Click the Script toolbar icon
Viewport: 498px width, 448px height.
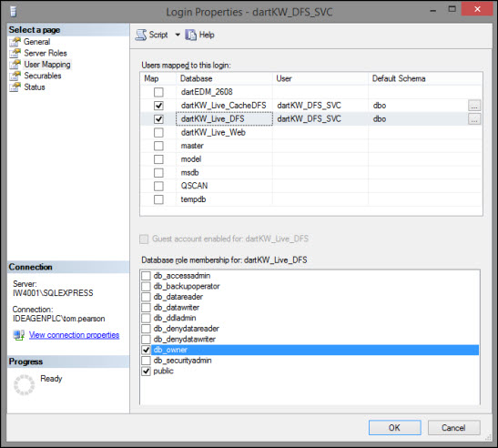coord(141,35)
